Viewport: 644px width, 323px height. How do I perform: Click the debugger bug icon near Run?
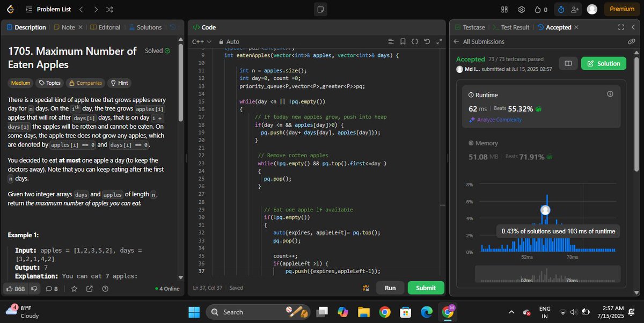(365, 288)
